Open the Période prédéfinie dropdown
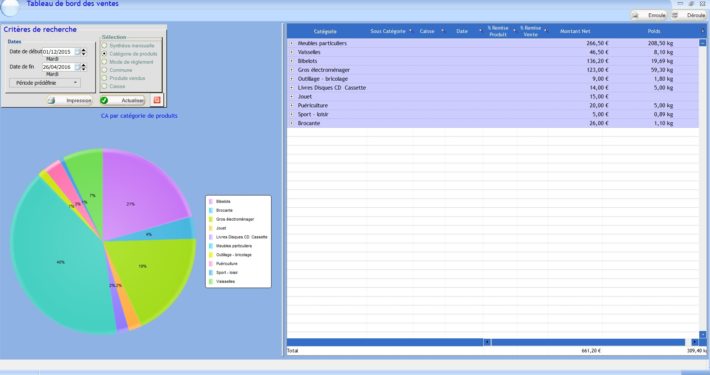The width and height of the screenshot is (710, 375). click(45, 83)
